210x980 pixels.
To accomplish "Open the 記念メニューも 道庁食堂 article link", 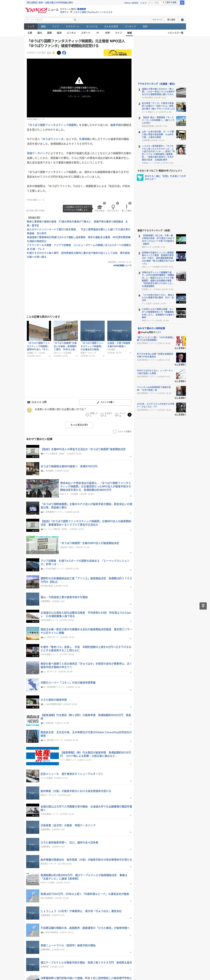I will [72, 774].
